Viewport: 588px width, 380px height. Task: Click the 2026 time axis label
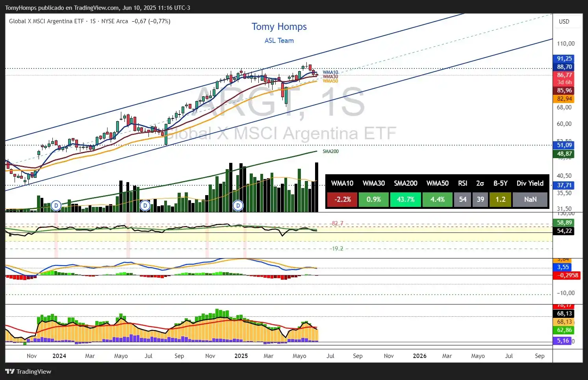419,356
